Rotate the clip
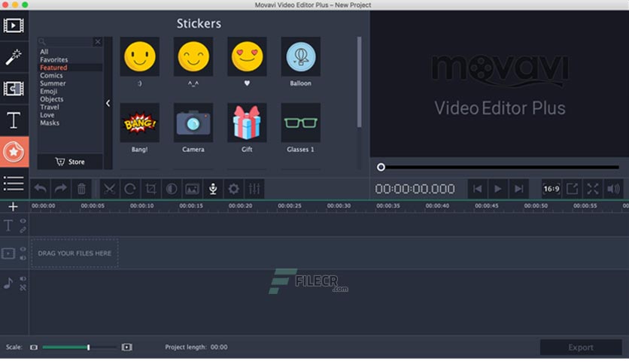 click(x=130, y=189)
